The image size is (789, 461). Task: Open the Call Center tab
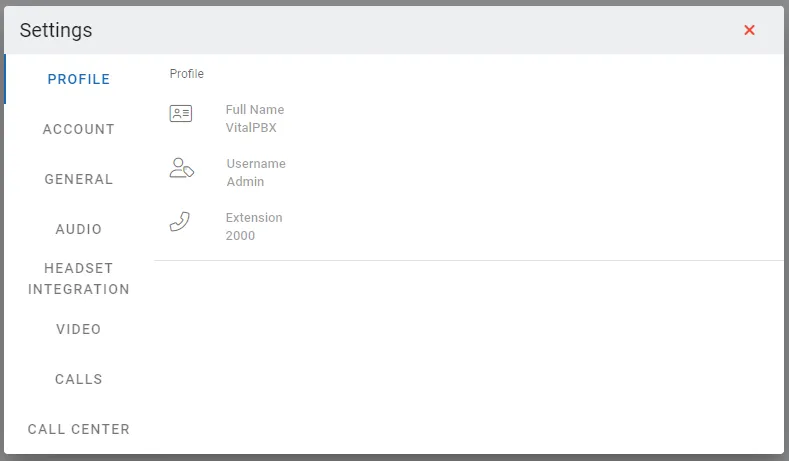pyautogui.click(x=78, y=429)
